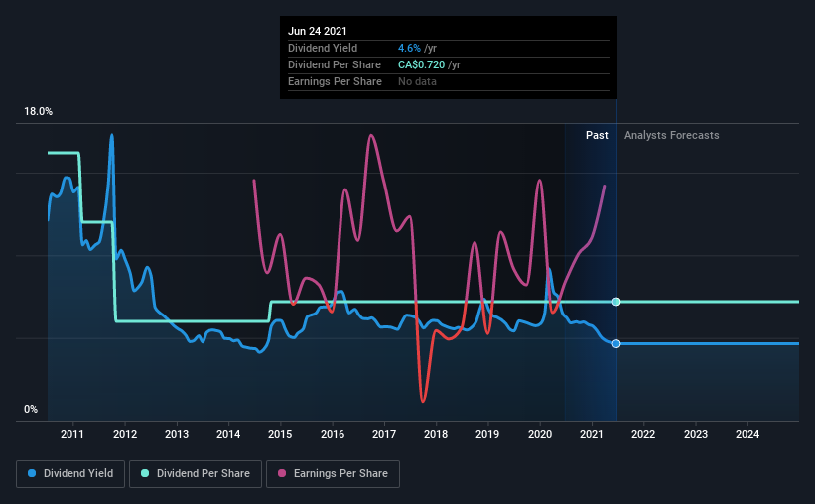The image size is (815, 504).
Task: Click the 2023 x-axis label
Action: coord(696,434)
